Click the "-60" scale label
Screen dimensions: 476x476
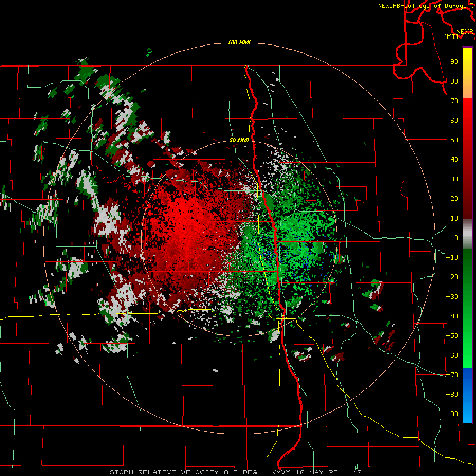[x=452, y=355]
